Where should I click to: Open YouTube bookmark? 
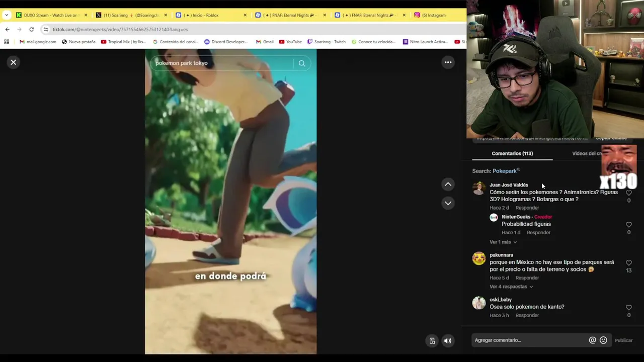(x=290, y=42)
